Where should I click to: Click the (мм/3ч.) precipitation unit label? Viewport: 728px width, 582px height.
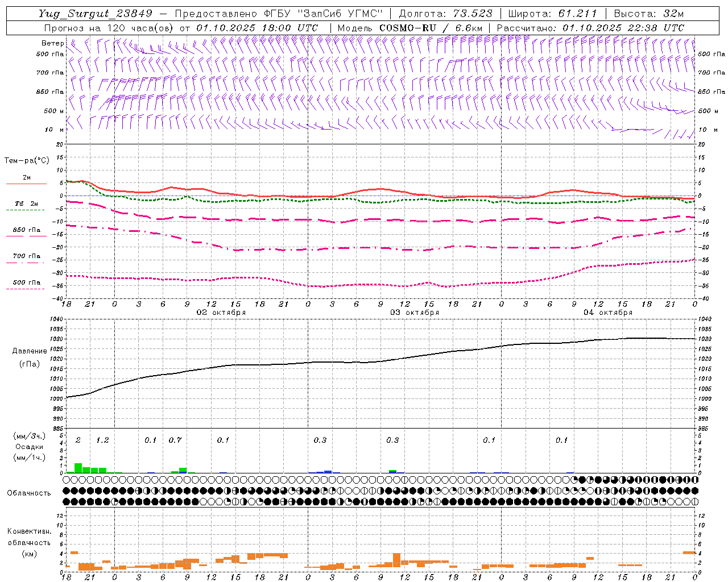point(29,436)
